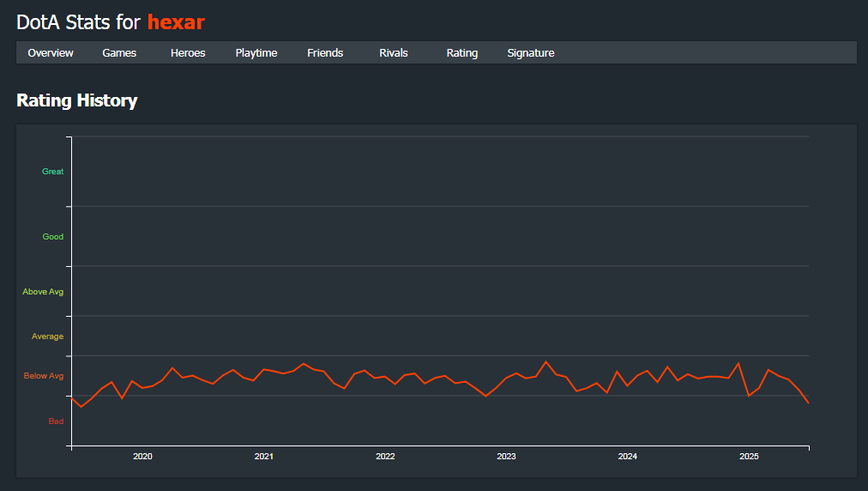The image size is (868, 491).
Task: Click the 2025 year label
Action: [x=749, y=456]
